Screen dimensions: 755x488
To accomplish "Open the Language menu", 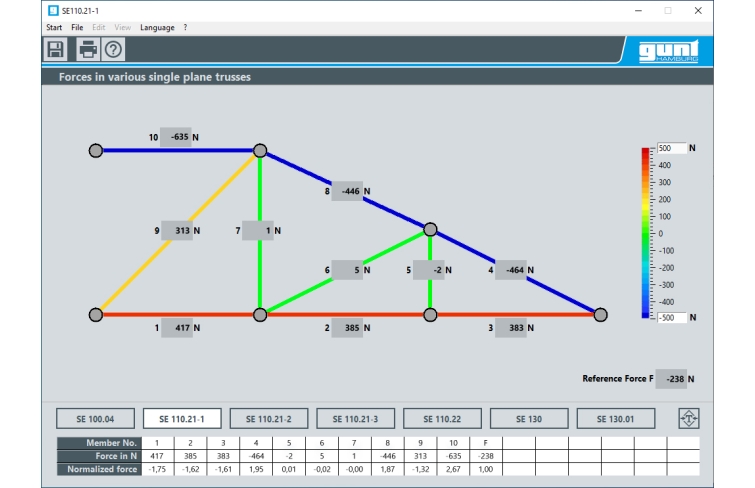I will point(156,27).
